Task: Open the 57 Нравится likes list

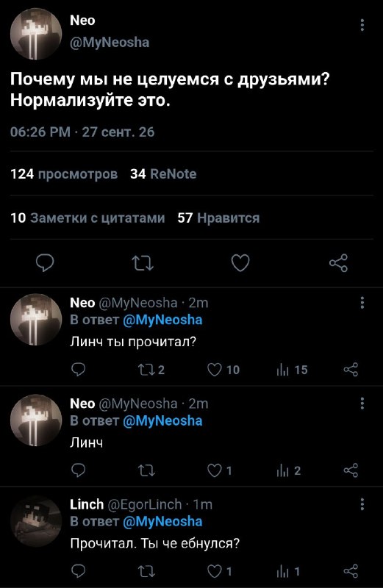Action: click(218, 218)
